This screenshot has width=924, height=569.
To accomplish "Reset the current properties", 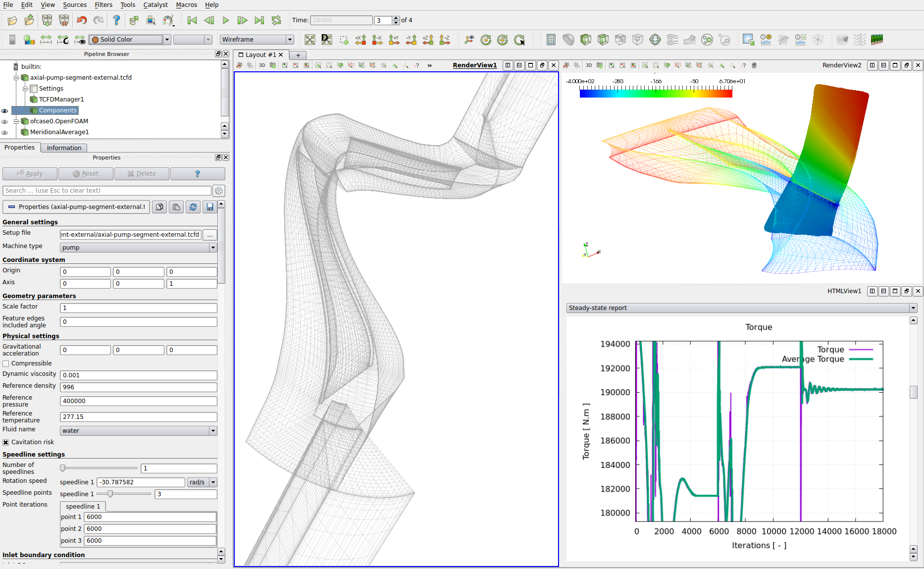I will pos(86,173).
